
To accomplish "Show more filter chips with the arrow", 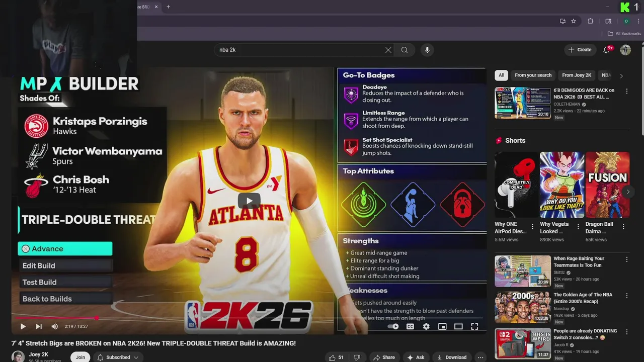I will (x=621, y=76).
